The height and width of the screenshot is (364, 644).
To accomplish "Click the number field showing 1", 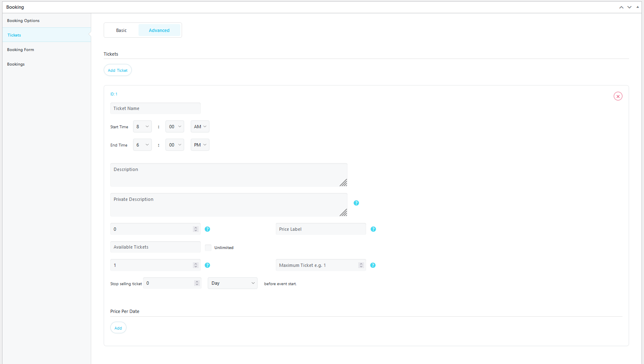I will point(156,265).
